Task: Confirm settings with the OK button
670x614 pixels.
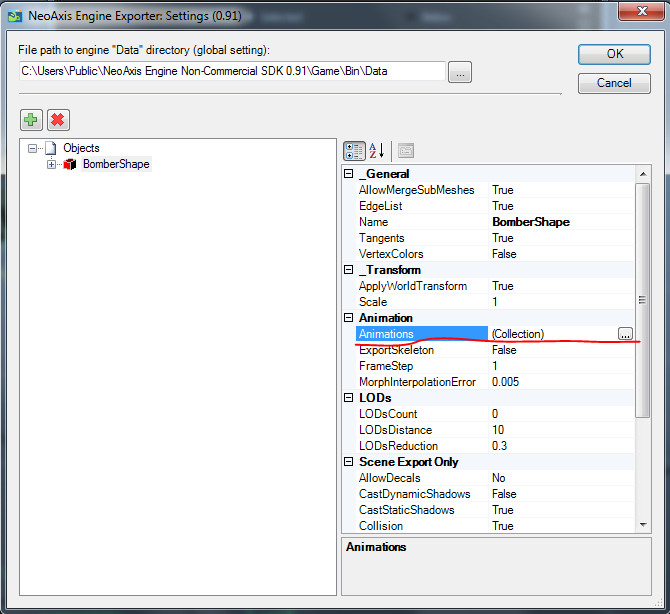Action: coord(614,54)
